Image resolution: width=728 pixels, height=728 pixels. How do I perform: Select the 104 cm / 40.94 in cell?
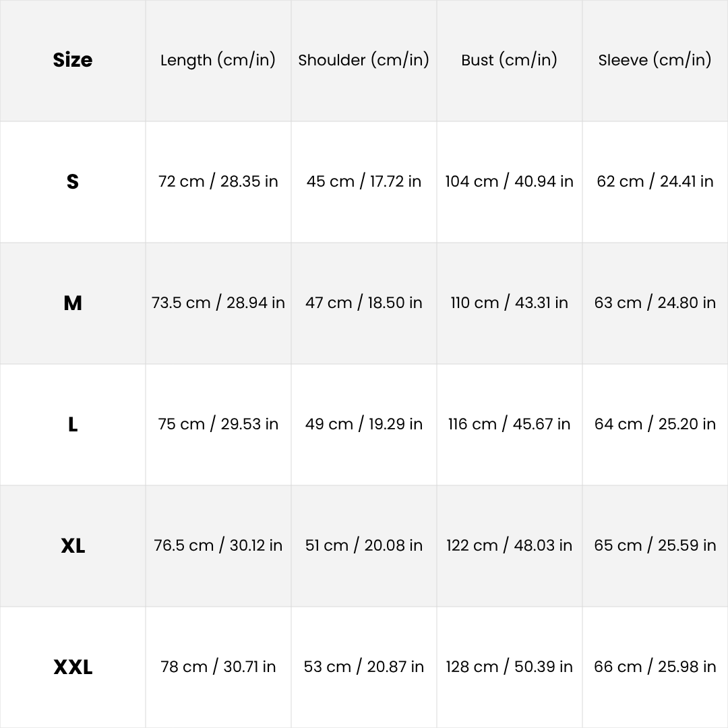pyautogui.click(x=509, y=181)
